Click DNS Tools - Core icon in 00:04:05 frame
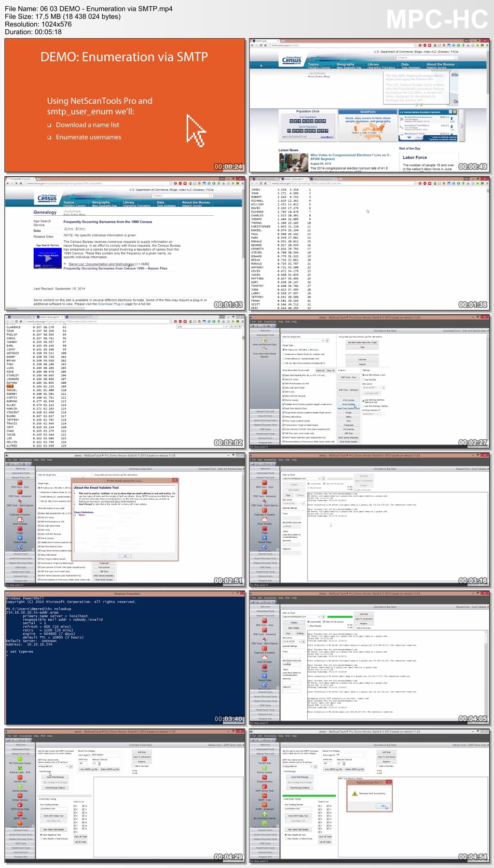This screenshot has width=494, height=868. coord(264,621)
